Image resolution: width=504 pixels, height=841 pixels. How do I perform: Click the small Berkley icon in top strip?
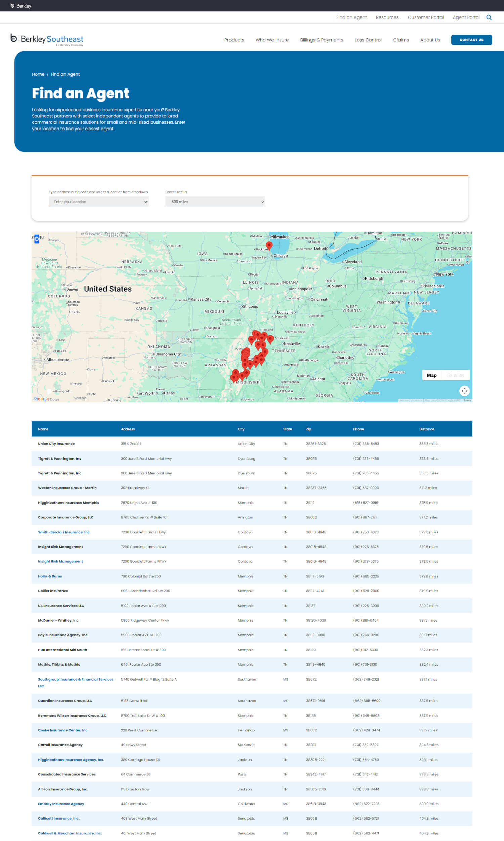pyautogui.click(x=12, y=6)
